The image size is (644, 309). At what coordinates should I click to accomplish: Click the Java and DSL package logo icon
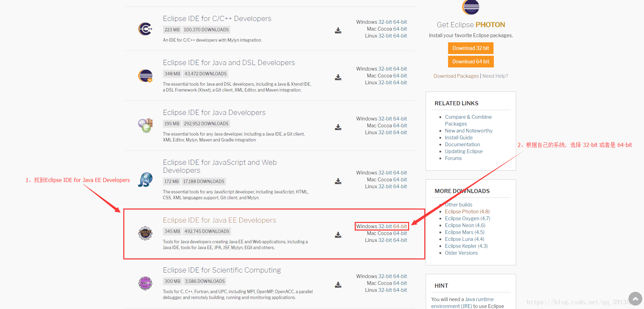[x=145, y=76]
